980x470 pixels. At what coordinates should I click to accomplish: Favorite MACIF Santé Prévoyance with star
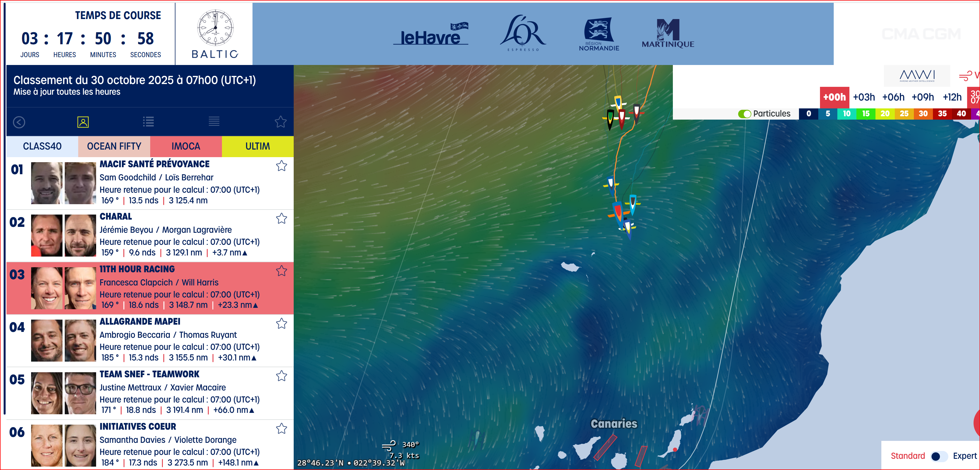point(281,166)
